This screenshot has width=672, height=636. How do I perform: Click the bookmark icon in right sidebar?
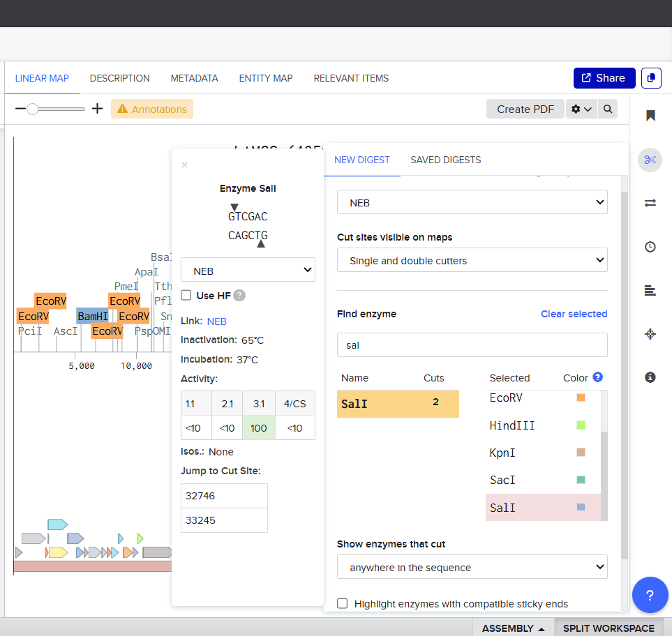pyautogui.click(x=650, y=116)
